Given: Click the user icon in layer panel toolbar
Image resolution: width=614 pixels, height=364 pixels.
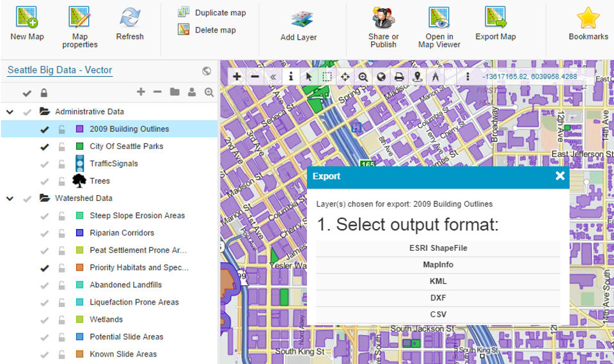Looking at the screenshot, I should [x=192, y=91].
